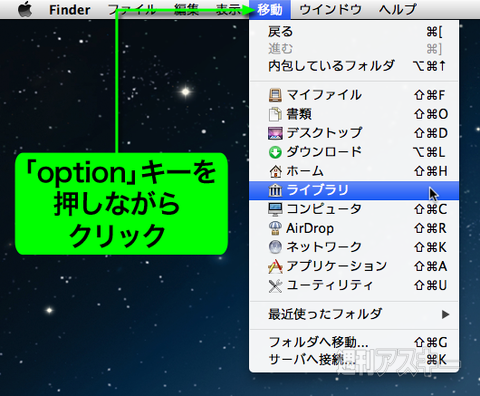The height and width of the screenshot is (396, 480).
Task: Click the AirDrop label text
Action: (x=310, y=229)
